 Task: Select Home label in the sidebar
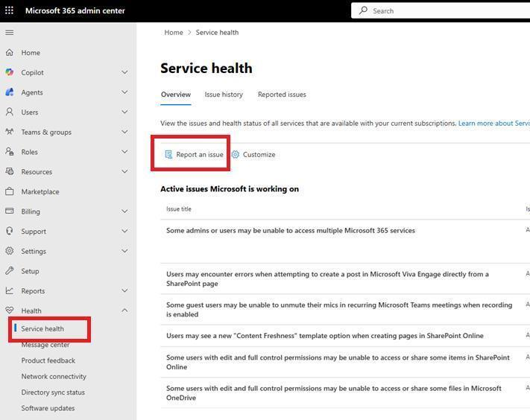31,53
